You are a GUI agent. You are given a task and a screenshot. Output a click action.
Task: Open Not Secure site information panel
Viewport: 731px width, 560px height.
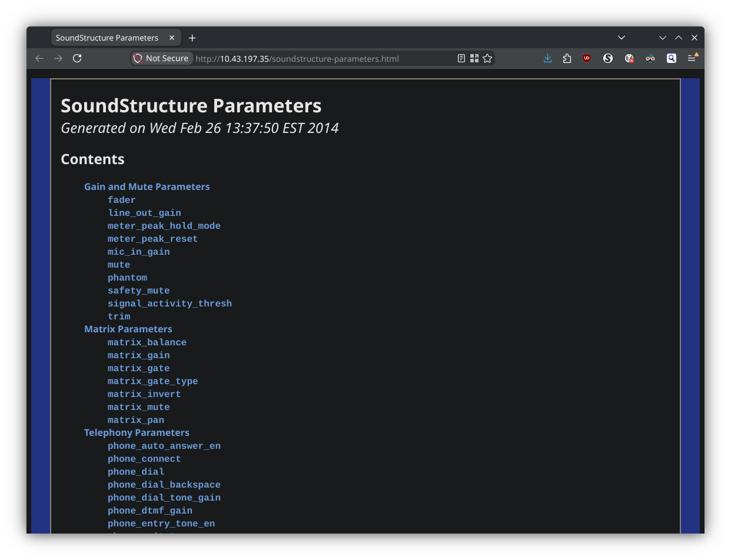pos(162,58)
